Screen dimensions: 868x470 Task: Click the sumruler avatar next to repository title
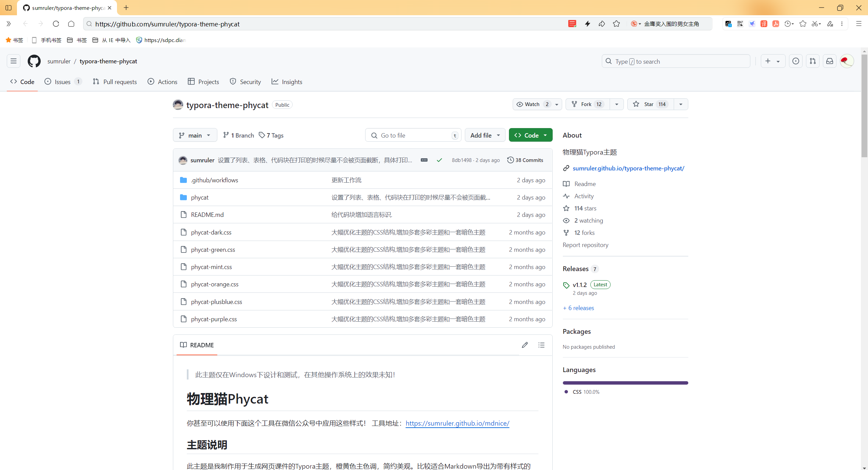[x=178, y=105]
